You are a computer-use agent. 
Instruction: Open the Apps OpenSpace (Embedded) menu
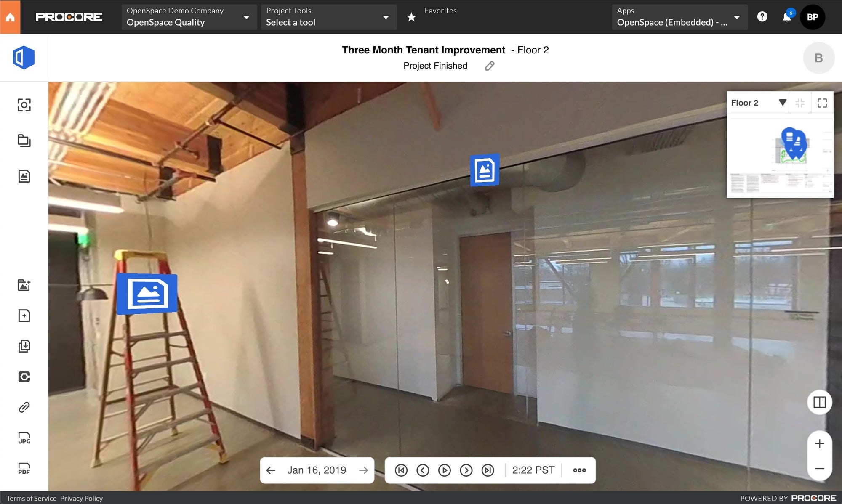[x=679, y=17]
